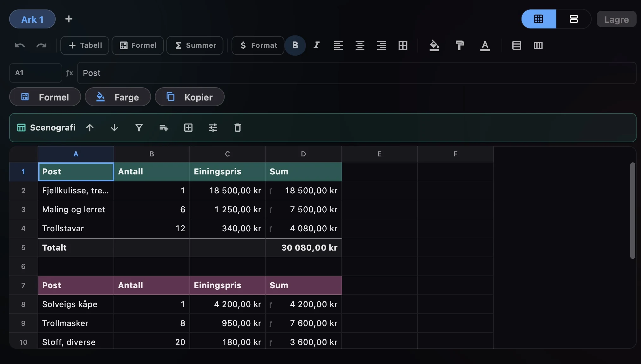Viewport: 641px width, 364px height.
Task: Click the redo arrow icon
Action: click(x=41, y=45)
